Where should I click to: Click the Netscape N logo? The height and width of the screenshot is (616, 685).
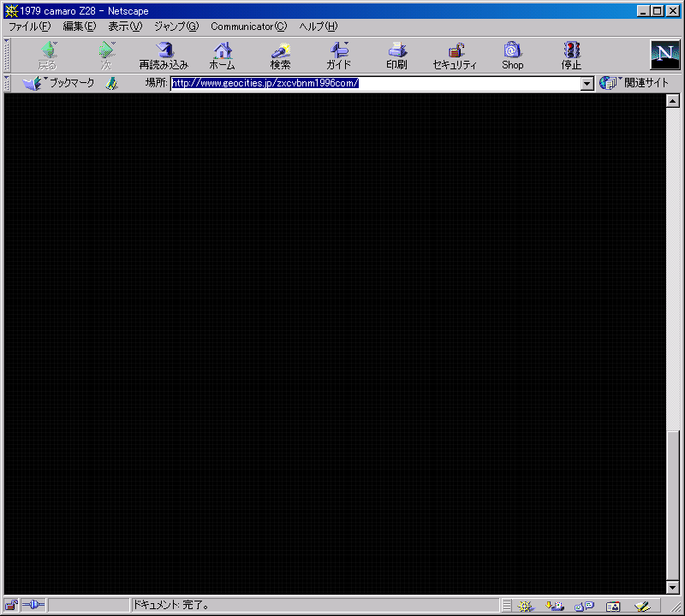click(664, 55)
